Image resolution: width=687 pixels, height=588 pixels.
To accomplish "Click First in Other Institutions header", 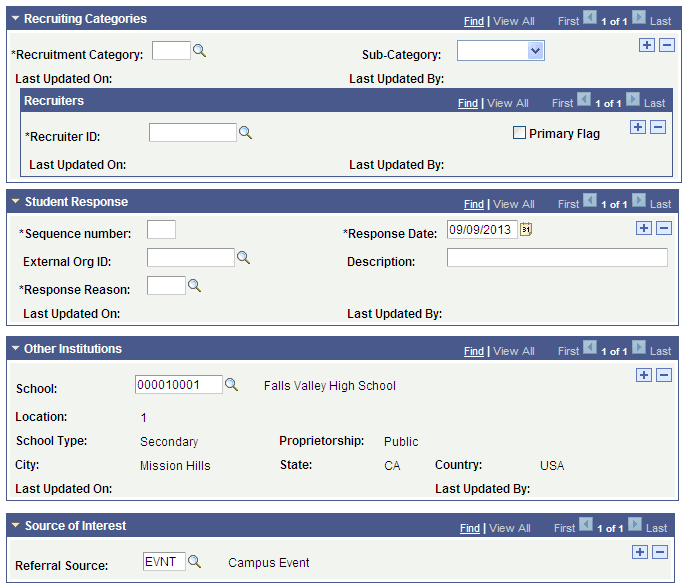I will click(x=568, y=351).
